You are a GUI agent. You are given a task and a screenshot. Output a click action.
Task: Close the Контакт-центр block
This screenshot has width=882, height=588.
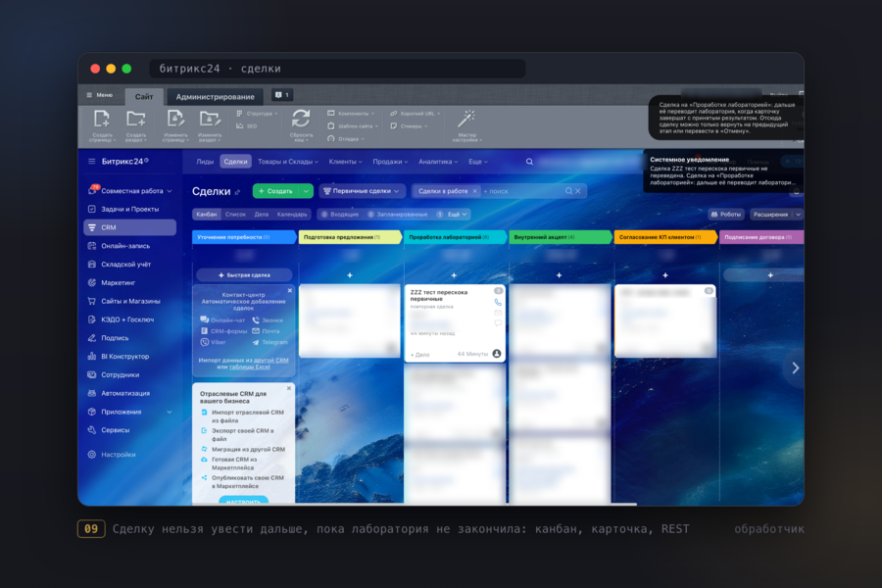(x=290, y=290)
